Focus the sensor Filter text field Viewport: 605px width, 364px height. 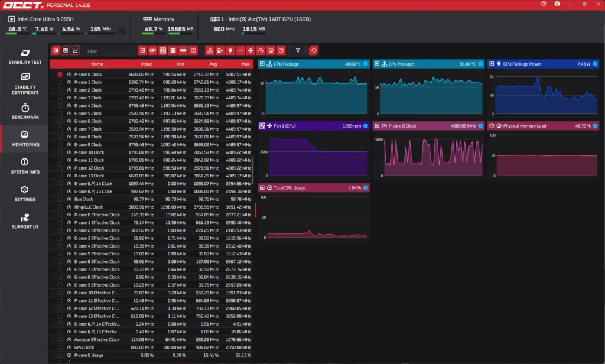(109, 51)
